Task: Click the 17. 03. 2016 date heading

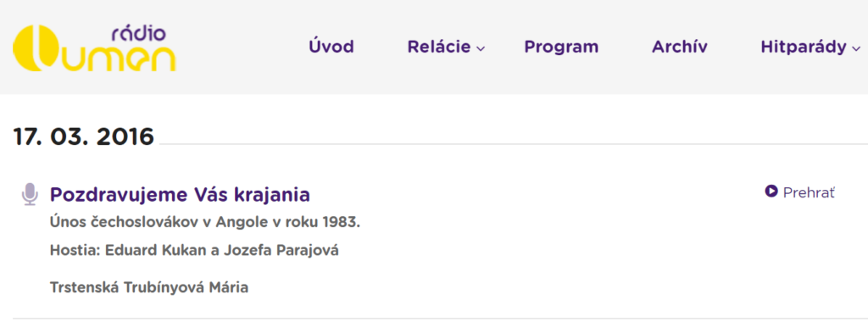Action: click(84, 136)
